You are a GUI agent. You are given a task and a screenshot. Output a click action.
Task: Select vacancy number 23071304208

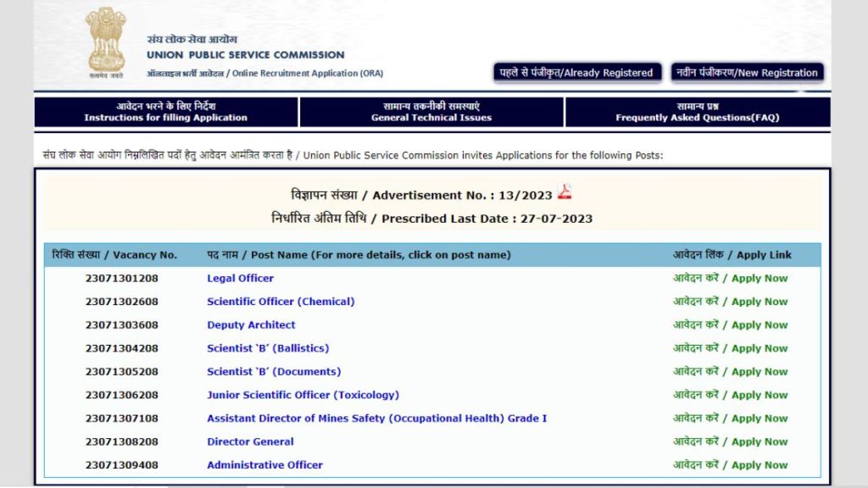coord(122,348)
